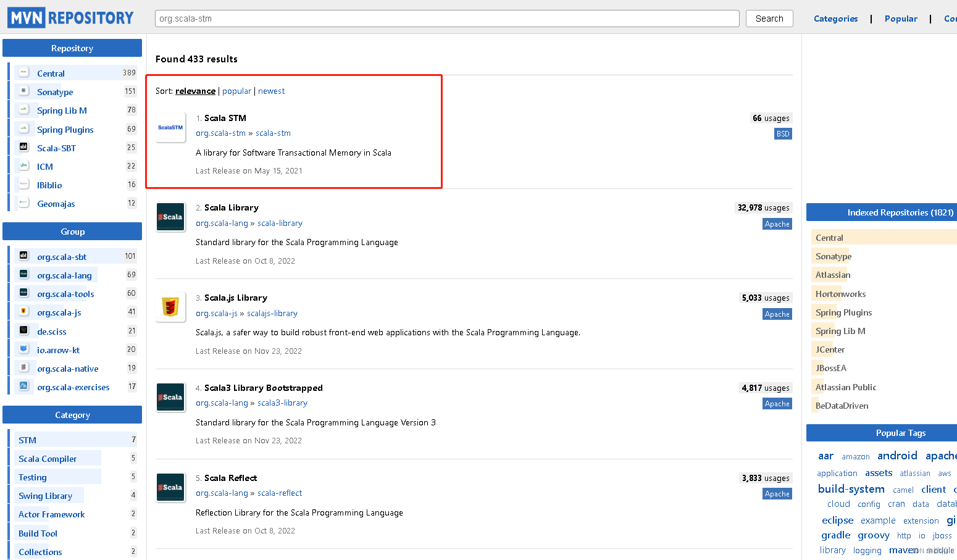Screen dimensions: 957x560
Task: Click the Scala.js Library shield icon
Action: pyautogui.click(x=170, y=307)
